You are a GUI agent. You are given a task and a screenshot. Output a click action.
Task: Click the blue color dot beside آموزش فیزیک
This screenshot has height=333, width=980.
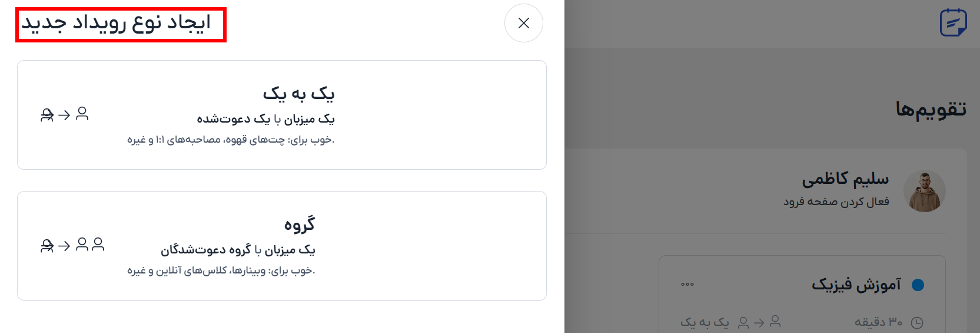pos(918,285)
